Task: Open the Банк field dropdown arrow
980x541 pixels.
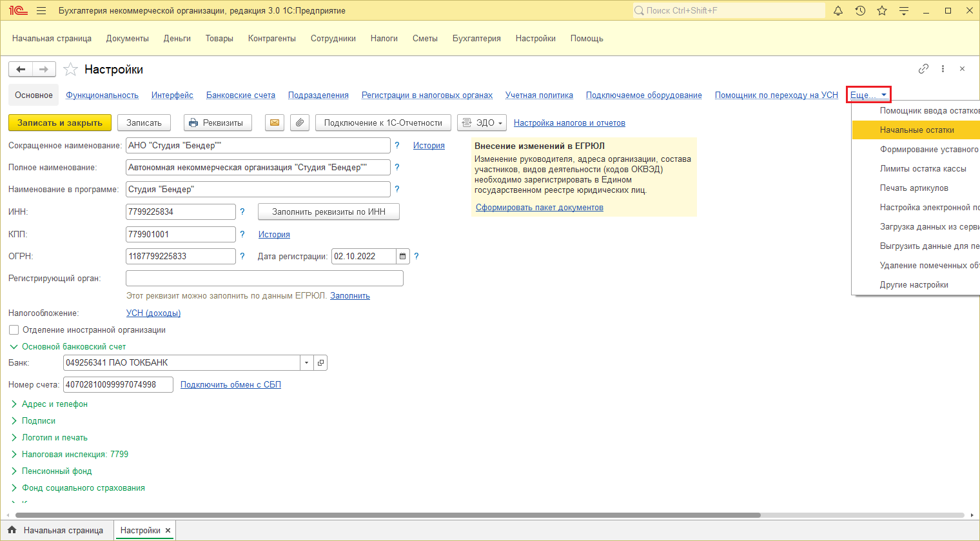Action: pyautogui.click(x=307, y=362)
